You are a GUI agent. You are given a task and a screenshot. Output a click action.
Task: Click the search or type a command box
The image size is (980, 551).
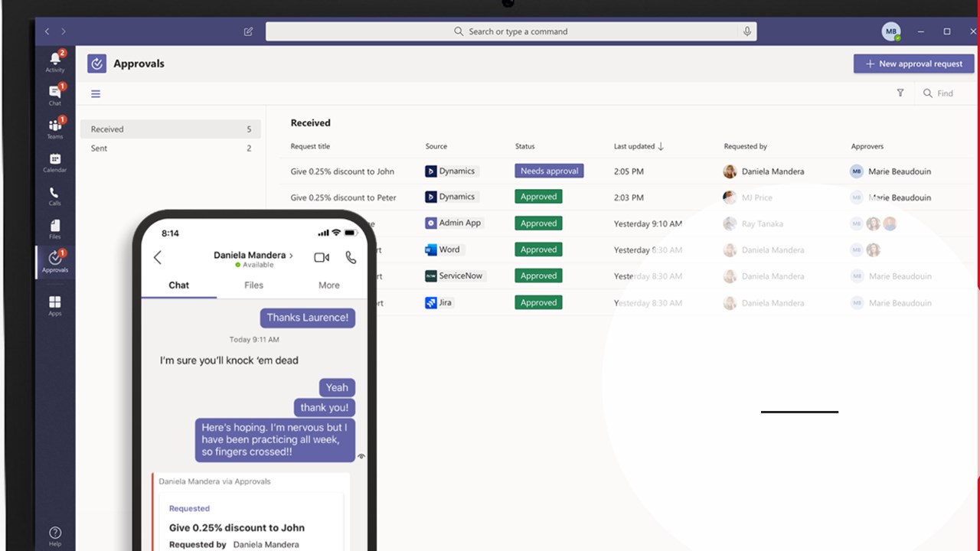[511, 31]
